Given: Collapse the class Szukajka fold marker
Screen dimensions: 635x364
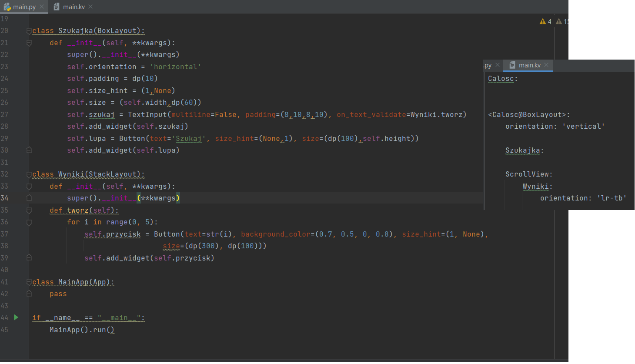Looking at the screenshot, I should 29,31.
